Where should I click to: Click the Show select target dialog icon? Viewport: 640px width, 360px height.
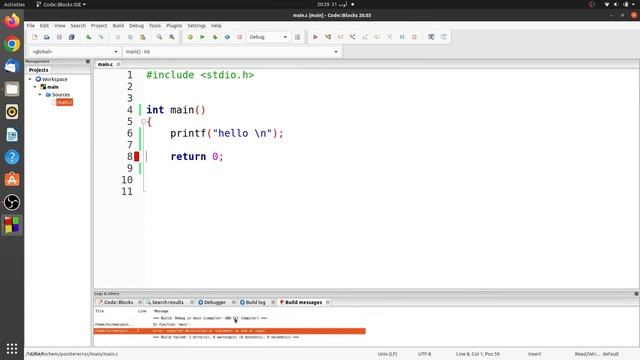[x=298, y=37]
